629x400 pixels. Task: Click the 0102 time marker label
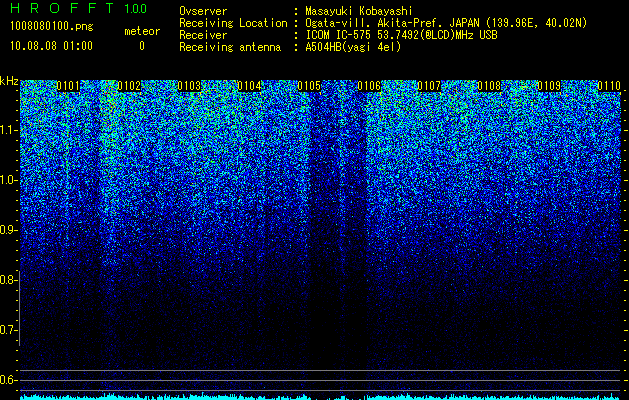click(129, 86)
